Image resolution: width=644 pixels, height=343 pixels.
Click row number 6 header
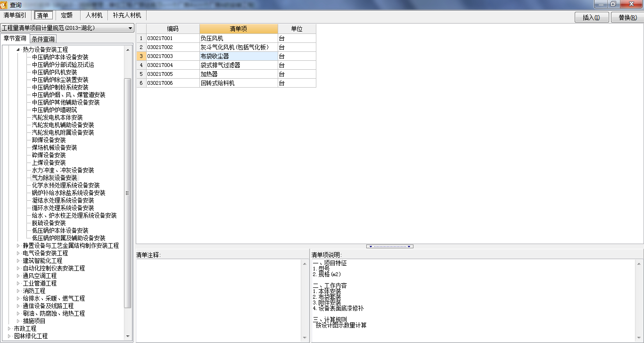point(141,83)
